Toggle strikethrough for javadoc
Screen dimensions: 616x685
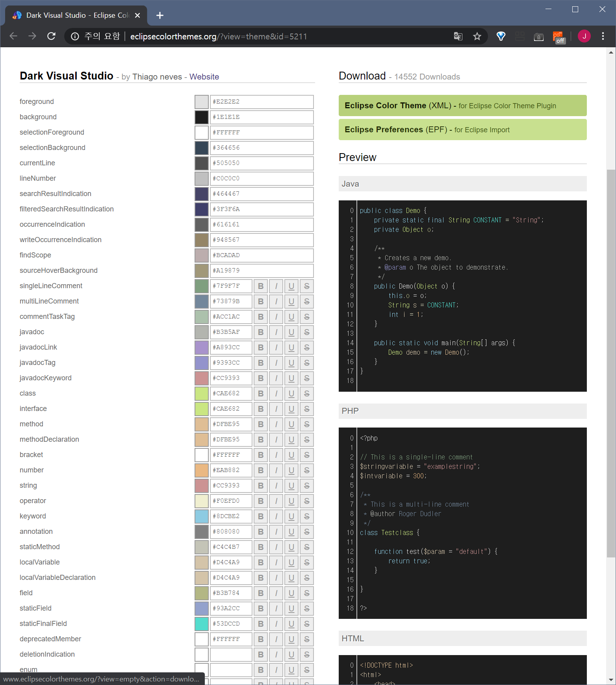pyautogui.click(x=307, y=332)
